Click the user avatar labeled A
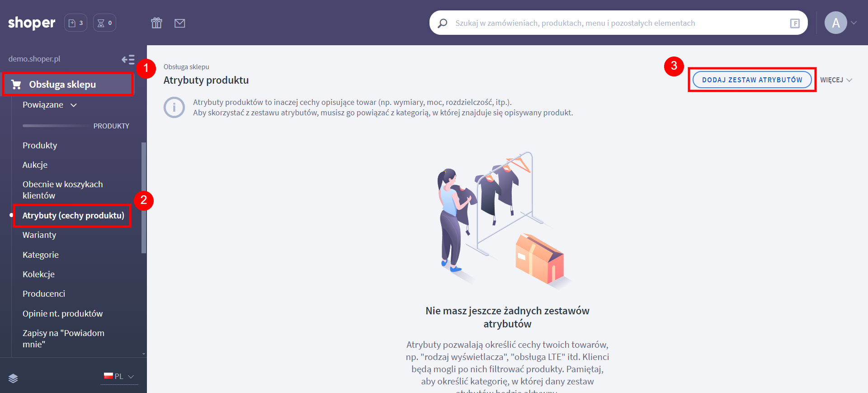This screenshot has height=393, width=868. point(835,23)
